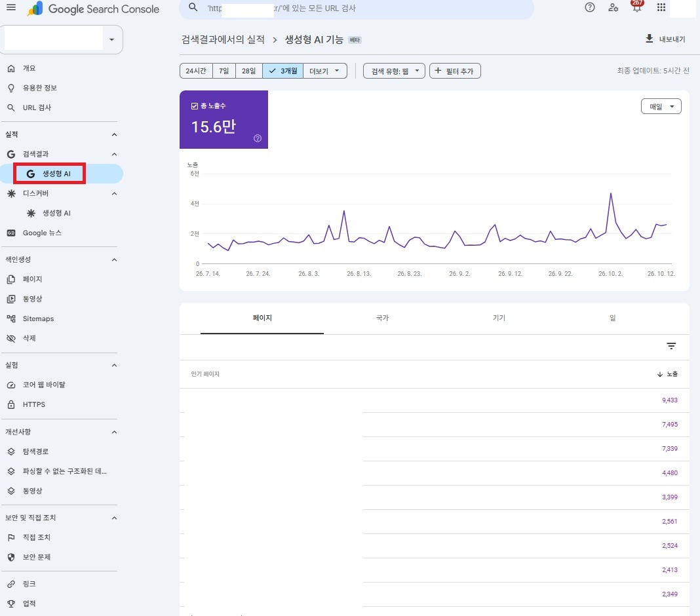This screenshot has height=616, width=700.
Task: Click the export download icon
Action: tap(650, 39)
